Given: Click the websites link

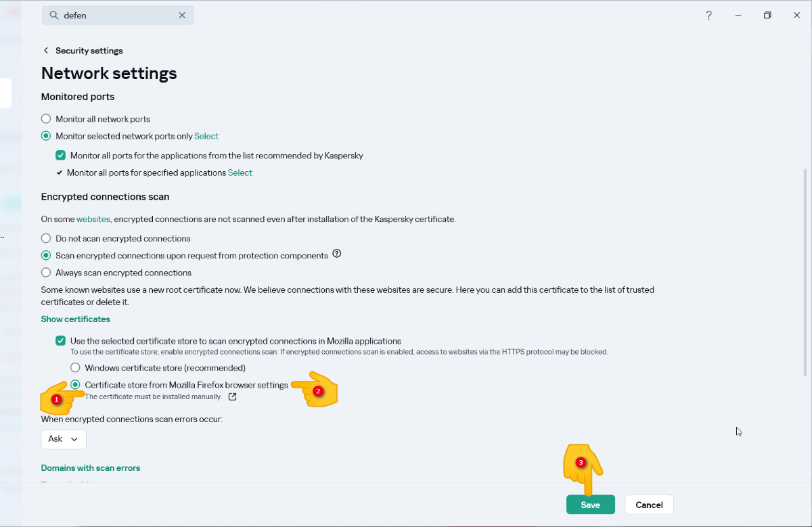Looking at the screenshot, I should tap(93, 219).
